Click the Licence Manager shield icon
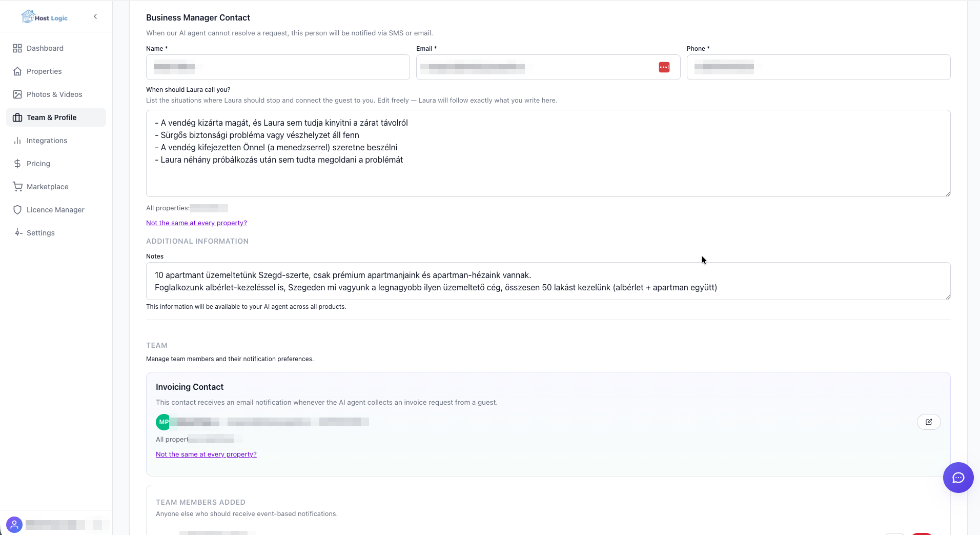 point(17,210)
